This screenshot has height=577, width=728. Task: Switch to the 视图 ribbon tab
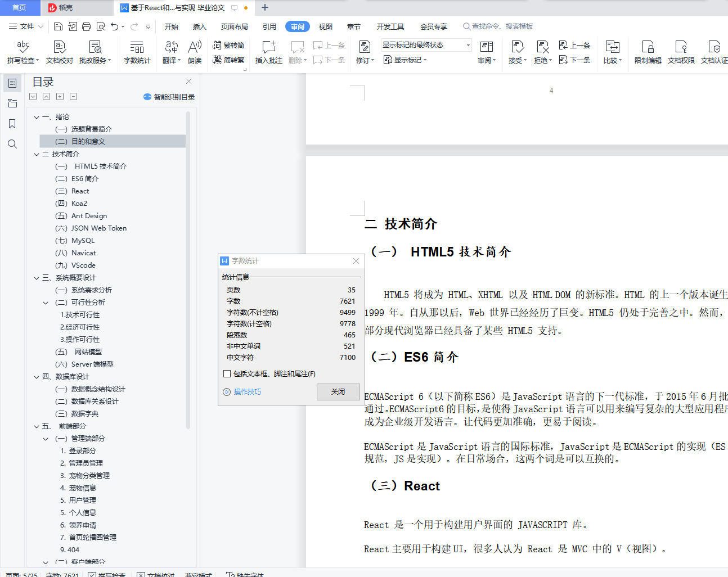pos(326,26)
